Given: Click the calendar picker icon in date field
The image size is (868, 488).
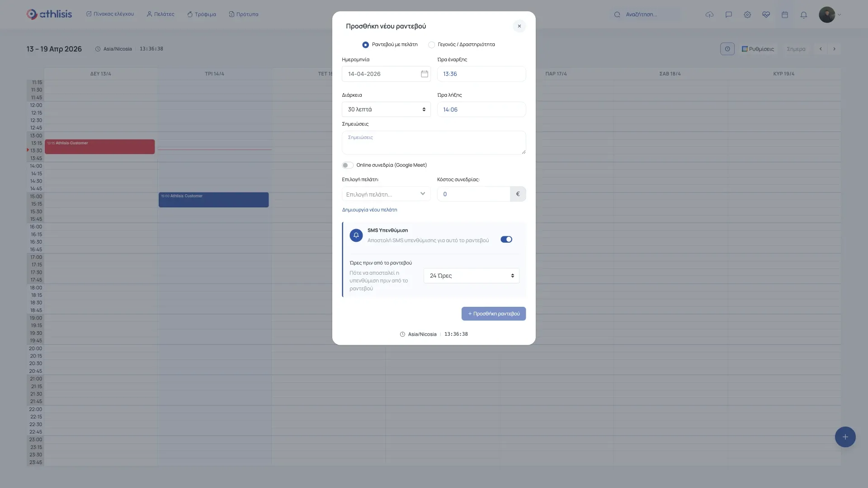Looking at the screenshot, I should [424, 74].
